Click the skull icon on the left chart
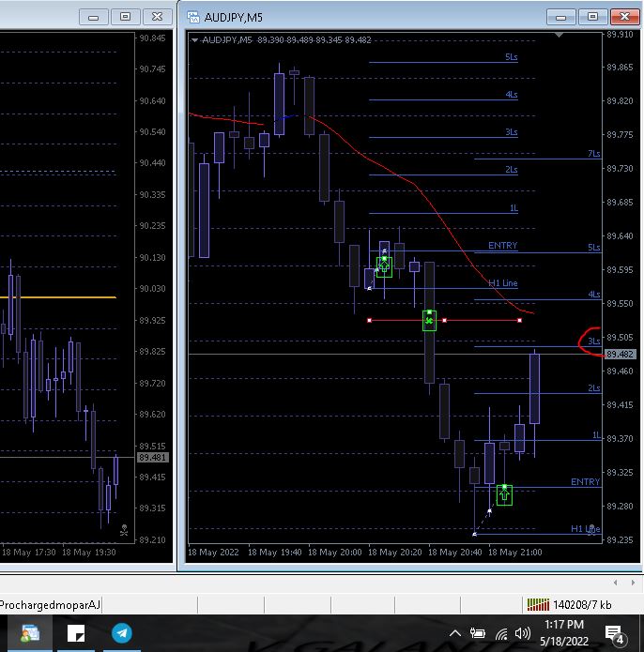Image resolution: width=644 pixels, height=652 pixels. tap(124, 530)
